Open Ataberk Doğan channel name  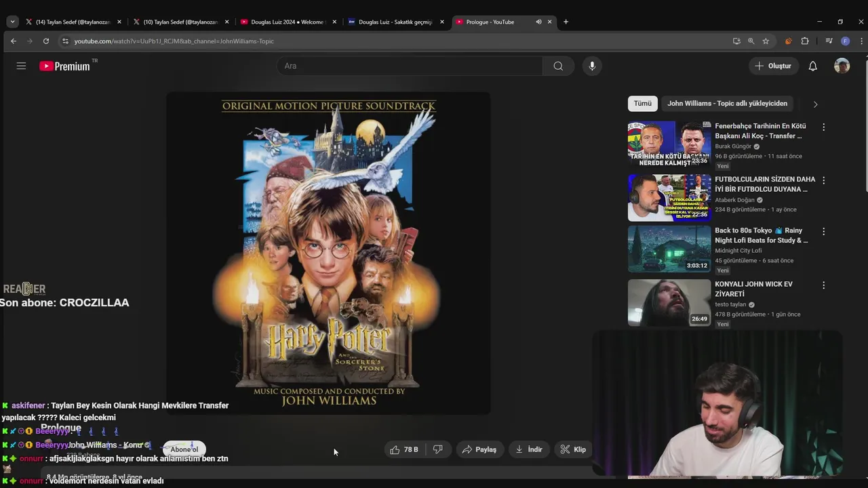pos(734,200)
